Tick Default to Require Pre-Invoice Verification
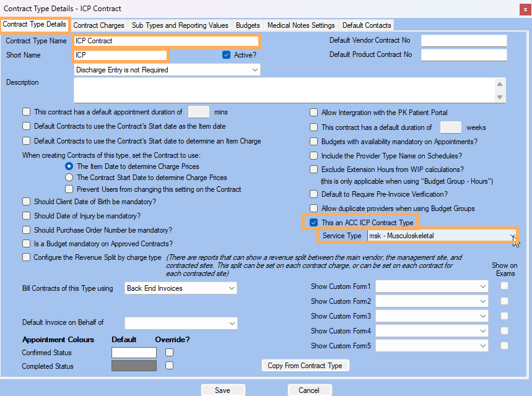Viewport: 532px width, 396px height. click(x=313, y=194)
